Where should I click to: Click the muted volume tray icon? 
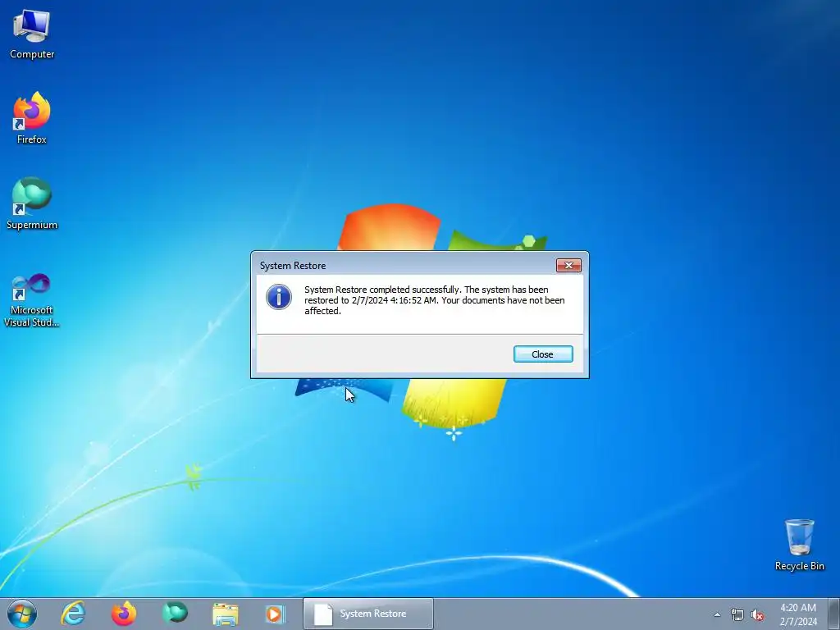click(x=757, y=615)
